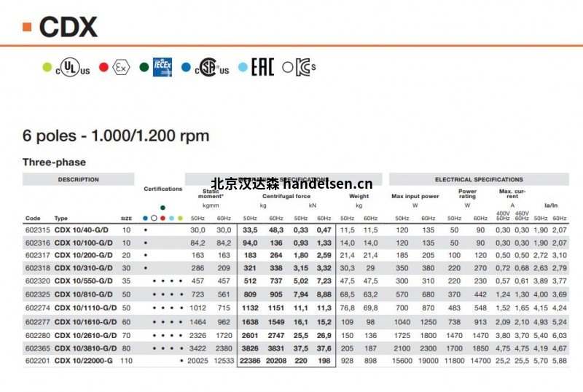The width and height of the screenshot is (583, 392).
Task: Click type 'CDX 10/22000-G'
Action: coord(83,361)
